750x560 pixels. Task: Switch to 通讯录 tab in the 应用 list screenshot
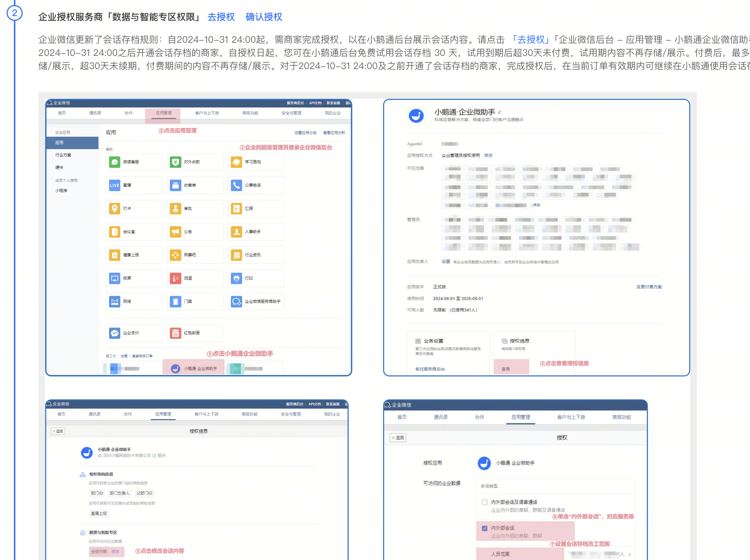click(x=95, y=113)
